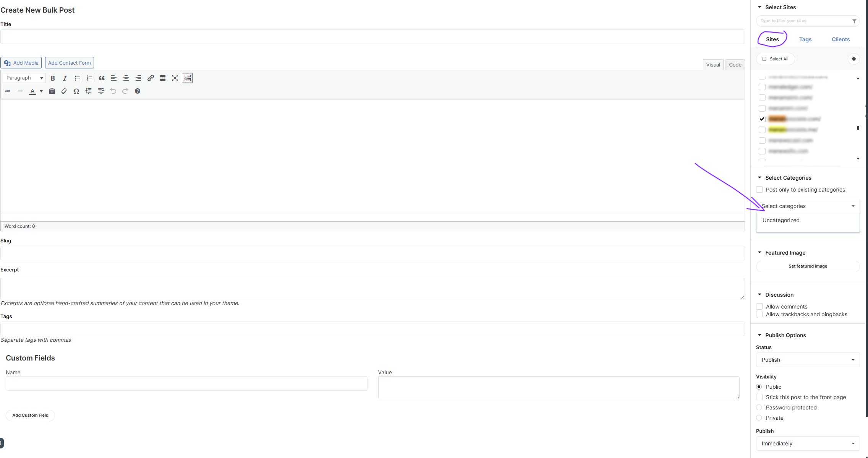Toggle bold formatting in editor toolbar

click(53, 78)
